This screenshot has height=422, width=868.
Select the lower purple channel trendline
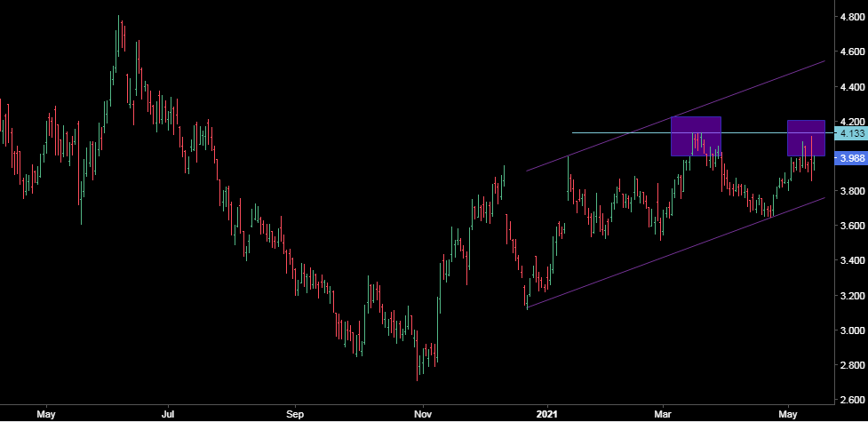point(675,252)
